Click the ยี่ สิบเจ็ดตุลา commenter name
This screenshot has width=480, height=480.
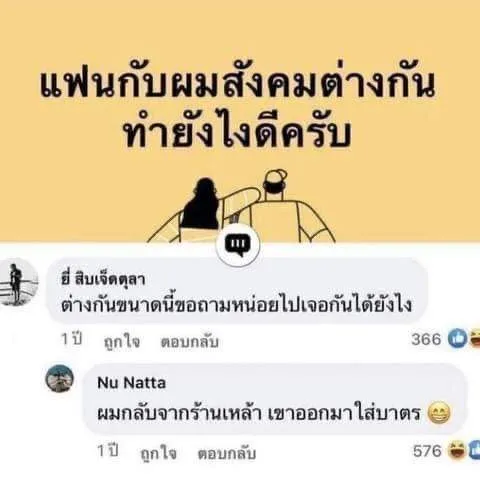pos(103,279)
